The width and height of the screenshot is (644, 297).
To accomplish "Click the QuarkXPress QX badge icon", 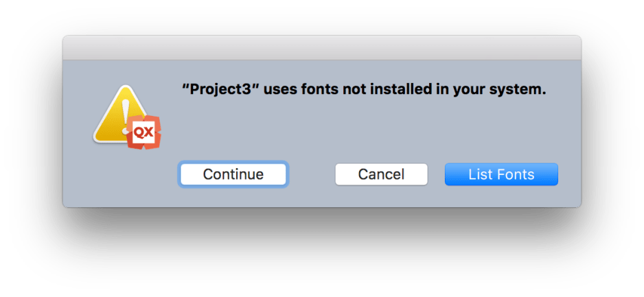I will coord(144,132).
